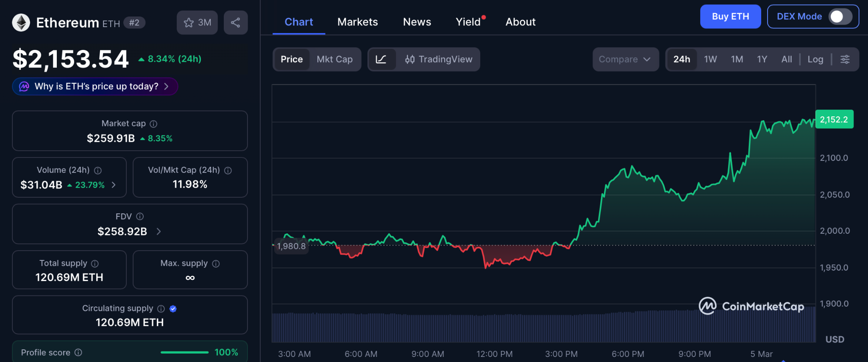Click the Circulating supply verified badge
Image resolution: width=868 pixels, height=362 pixels.
coord(173,309)
